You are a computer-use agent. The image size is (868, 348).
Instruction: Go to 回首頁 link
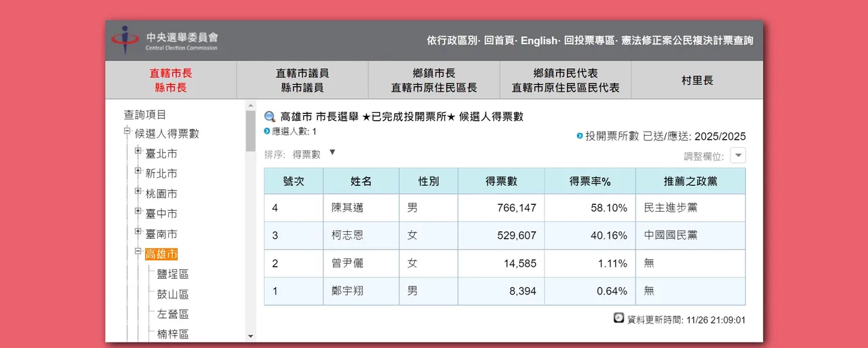[499, 41]
